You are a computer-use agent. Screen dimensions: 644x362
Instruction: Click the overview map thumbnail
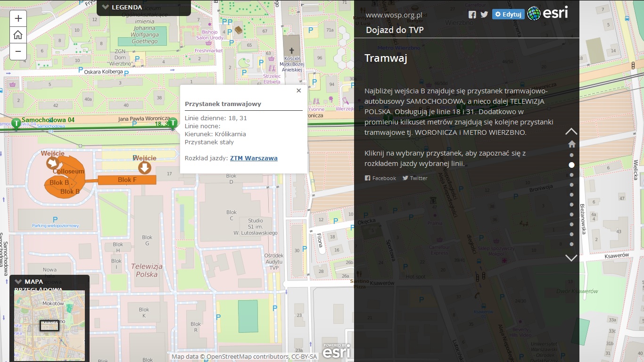pyautogui.click(x=50, y=326)
